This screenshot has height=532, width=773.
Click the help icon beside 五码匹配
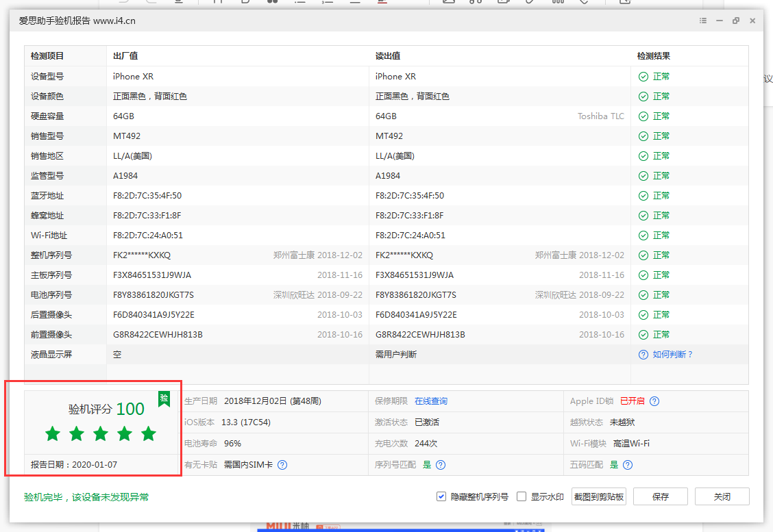click(x=628, y=465)
